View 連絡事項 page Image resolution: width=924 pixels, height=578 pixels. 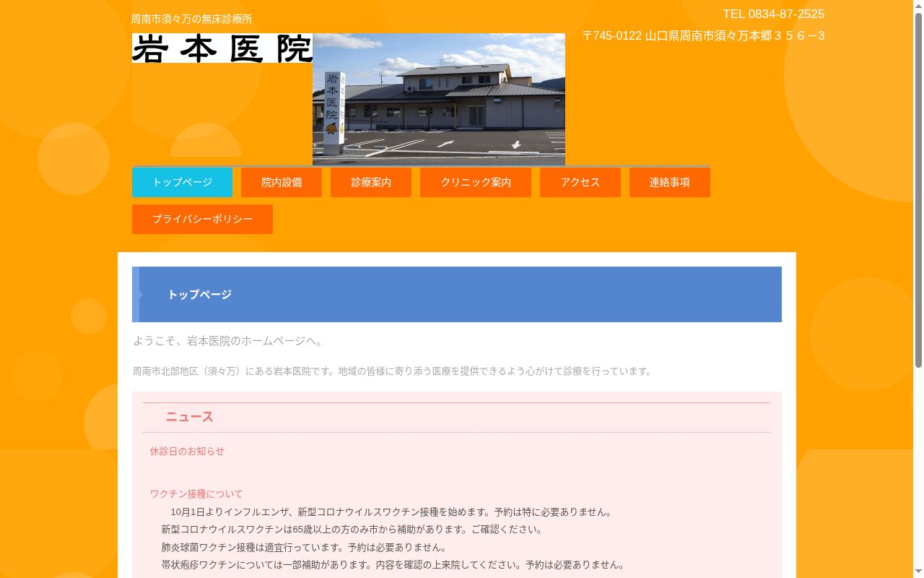(x=670, y=183)
